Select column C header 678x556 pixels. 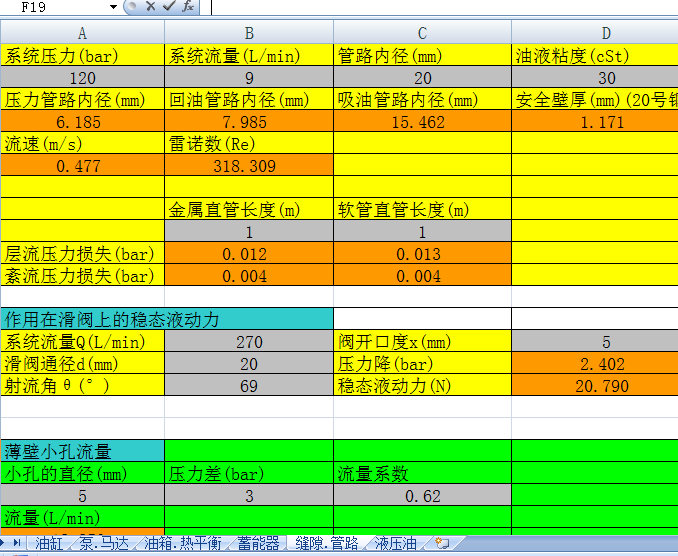pyautogui.click(x=422, y=33)
